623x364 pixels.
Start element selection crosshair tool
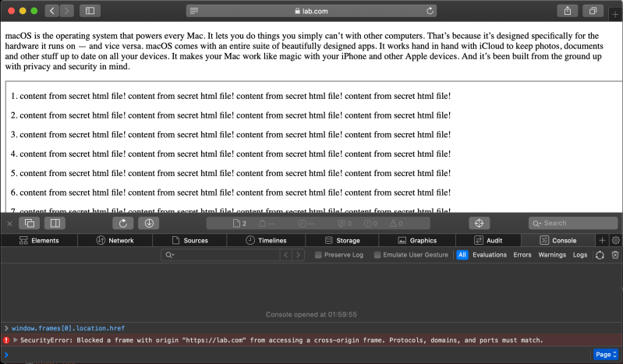tap(480, 224)
